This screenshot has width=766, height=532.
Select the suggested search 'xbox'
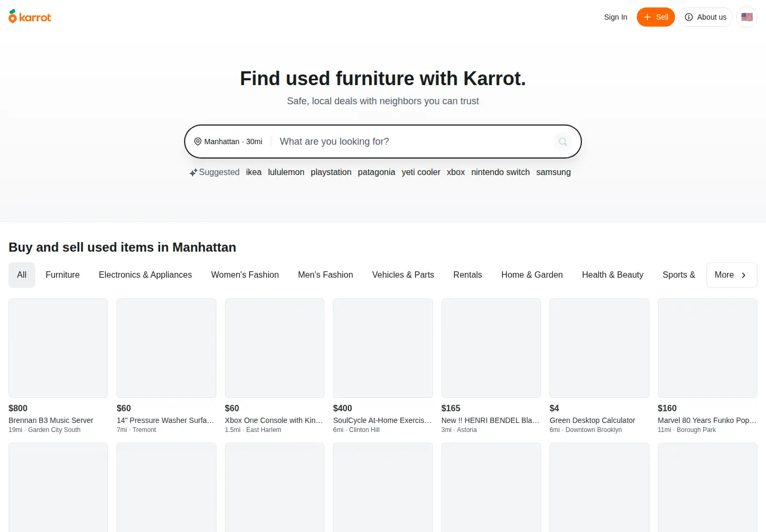click(x=456, y=172)
